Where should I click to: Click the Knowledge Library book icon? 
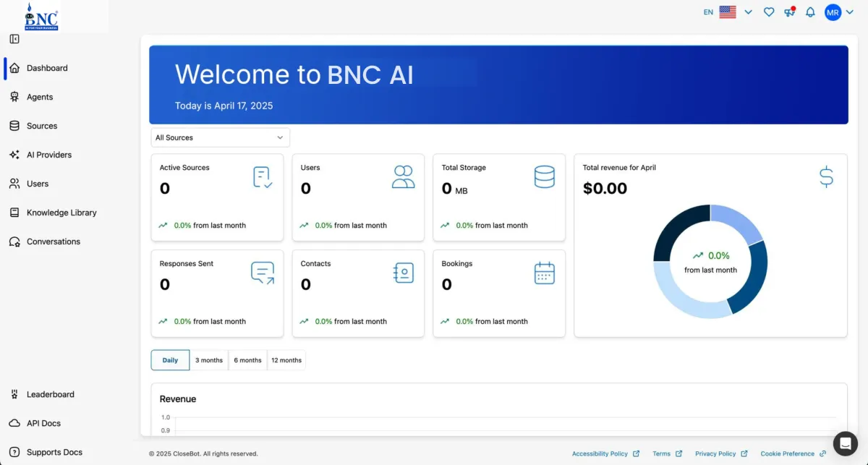tap(14, 213)
